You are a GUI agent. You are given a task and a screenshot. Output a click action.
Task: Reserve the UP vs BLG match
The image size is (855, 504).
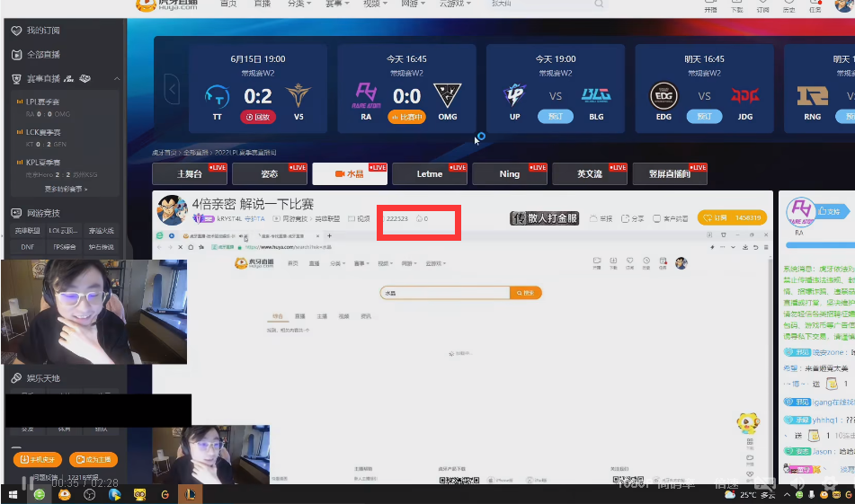point(555,117)
